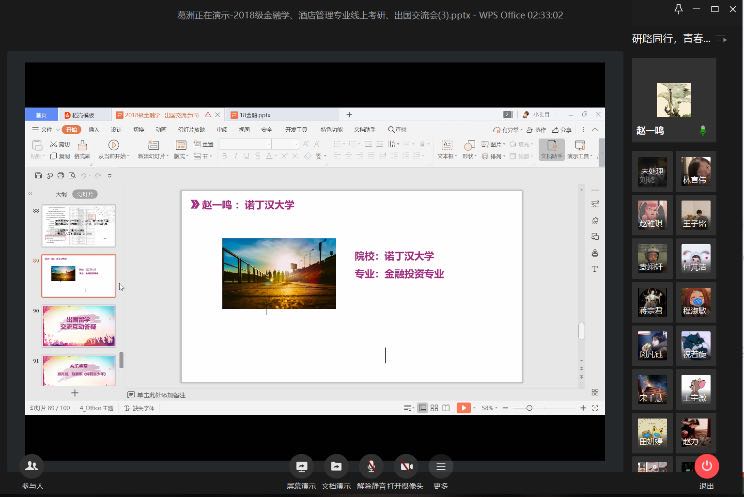
Task: Select participant tile 王子彬
Action: pyautogui.click(x=696, y=214)
